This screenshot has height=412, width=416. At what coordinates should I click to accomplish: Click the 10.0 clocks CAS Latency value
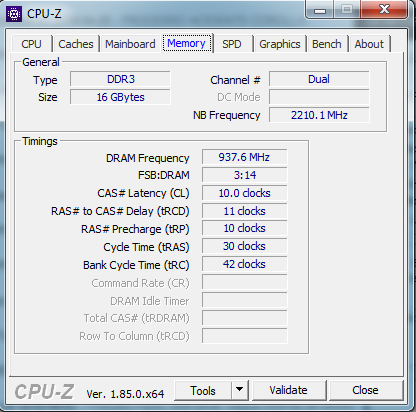click(244, 193)
